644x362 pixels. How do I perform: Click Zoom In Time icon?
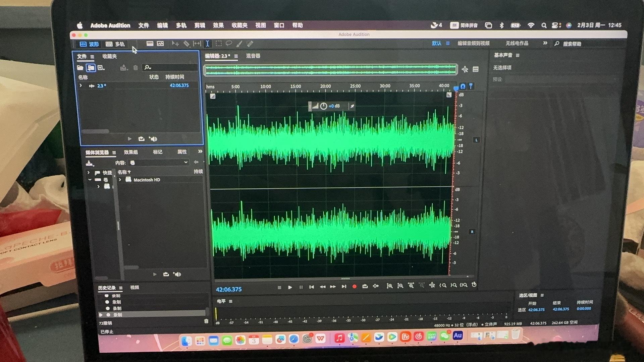pos(411,286)
